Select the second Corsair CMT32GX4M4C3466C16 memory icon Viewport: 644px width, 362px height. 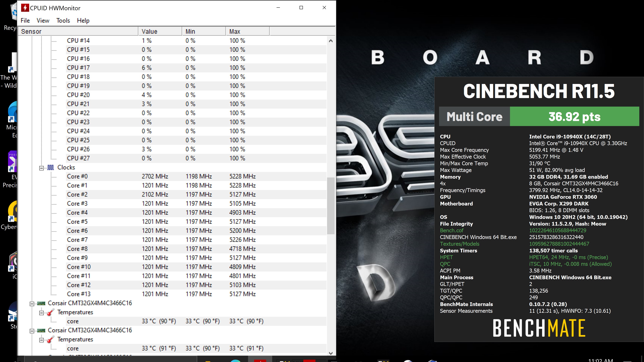41,330
